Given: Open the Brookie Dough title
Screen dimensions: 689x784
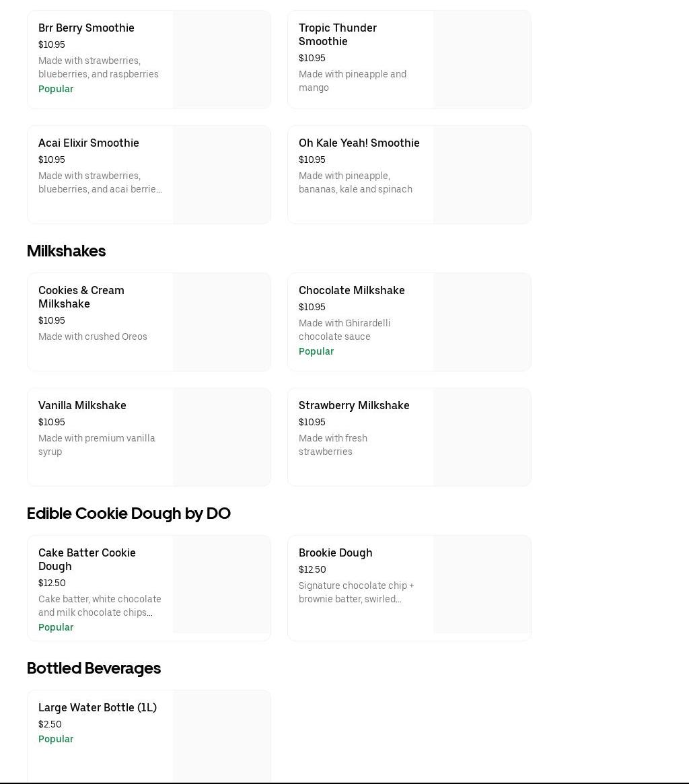Looking at the screenshot, I should [335, 553].
